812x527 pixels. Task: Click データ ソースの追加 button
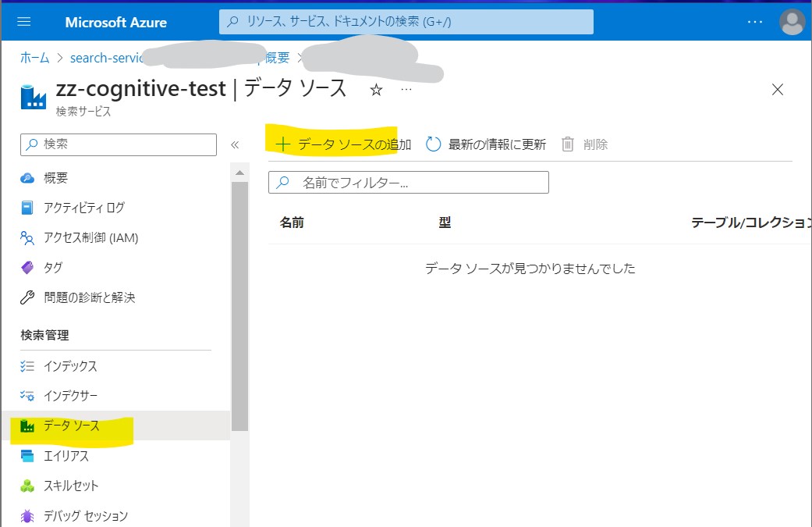[x=343, y=144]
